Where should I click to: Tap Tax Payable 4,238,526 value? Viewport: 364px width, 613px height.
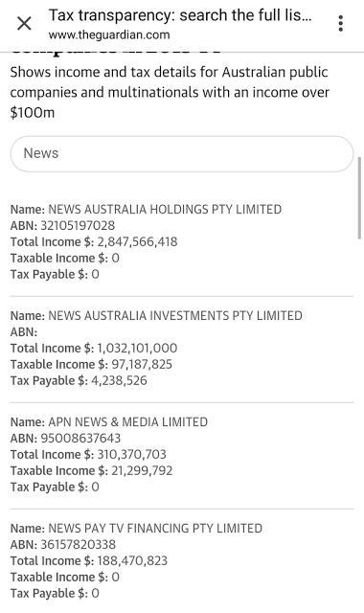119,381
